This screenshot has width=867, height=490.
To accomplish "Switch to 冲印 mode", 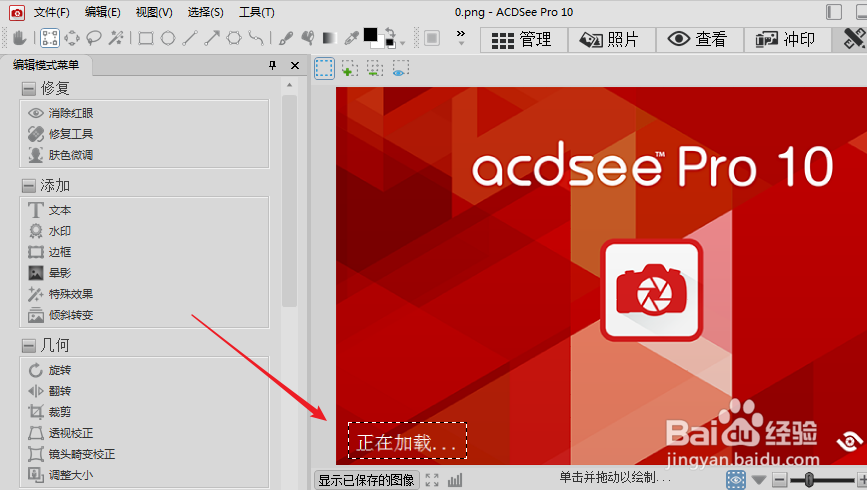I will (787, 39).
